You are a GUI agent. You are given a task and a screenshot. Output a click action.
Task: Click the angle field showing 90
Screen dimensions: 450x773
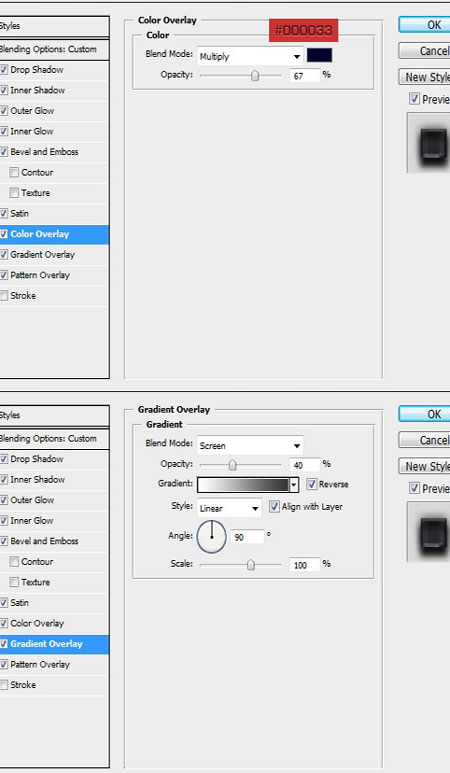247,537
